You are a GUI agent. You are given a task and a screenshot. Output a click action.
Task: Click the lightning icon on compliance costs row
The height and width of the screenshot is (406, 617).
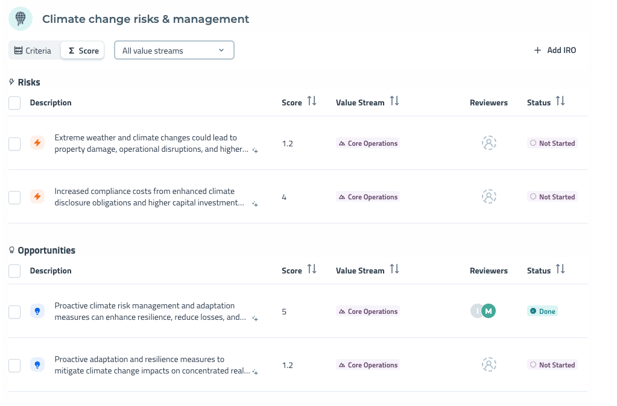(37, 197)
